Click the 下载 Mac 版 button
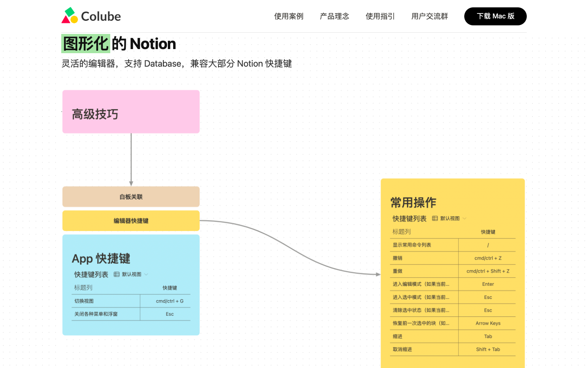Screen dimensions: 588x368 click(x=495, y=16)
